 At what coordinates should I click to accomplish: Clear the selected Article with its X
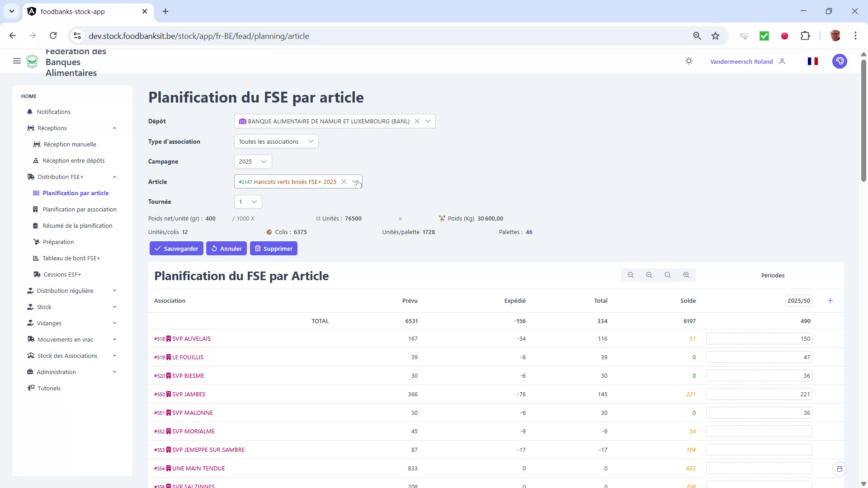tap(344, 182)
